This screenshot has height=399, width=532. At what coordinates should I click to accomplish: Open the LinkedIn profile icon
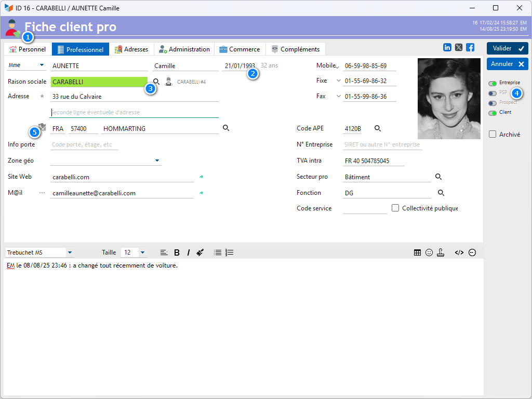point(447,47)
